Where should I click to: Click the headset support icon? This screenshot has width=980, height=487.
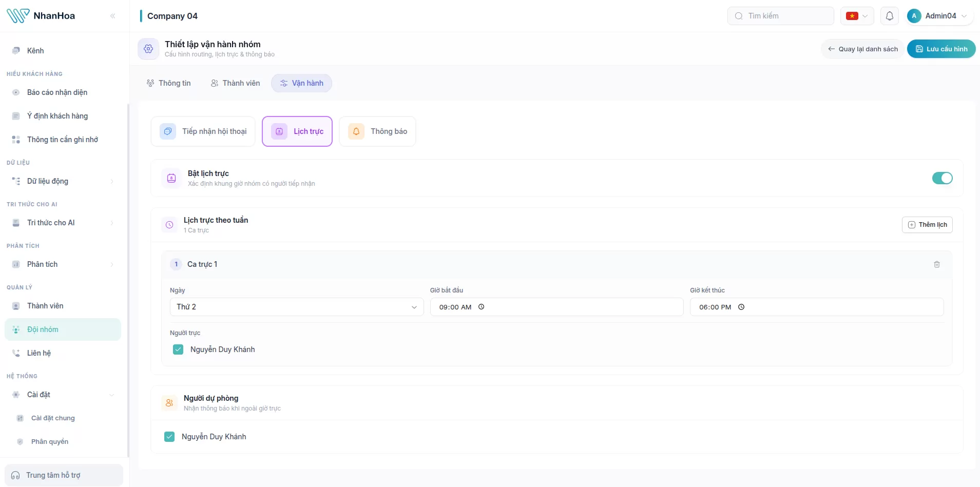pos(15,475)
